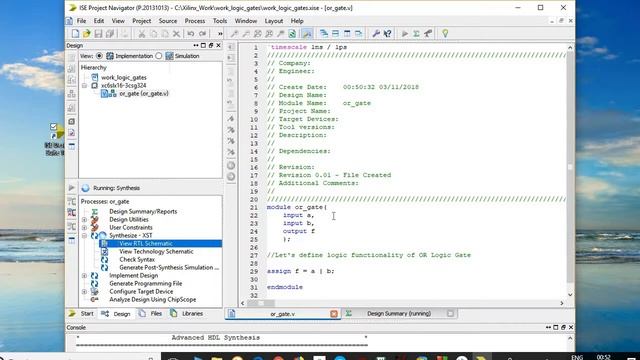The width and height of the screenshot is (640, 360).
Task: Open the Help menu
Action: [297, 21]
